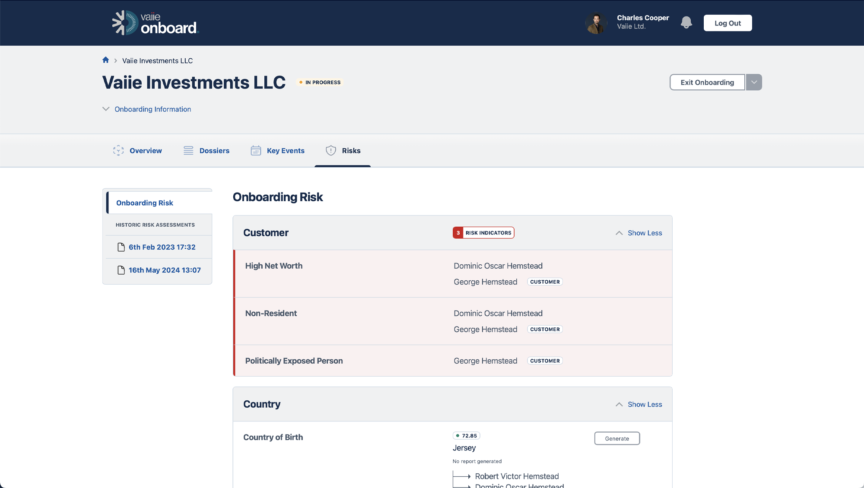
Task: Click Generate for Country of Birth report
Action: click(616, 438)
